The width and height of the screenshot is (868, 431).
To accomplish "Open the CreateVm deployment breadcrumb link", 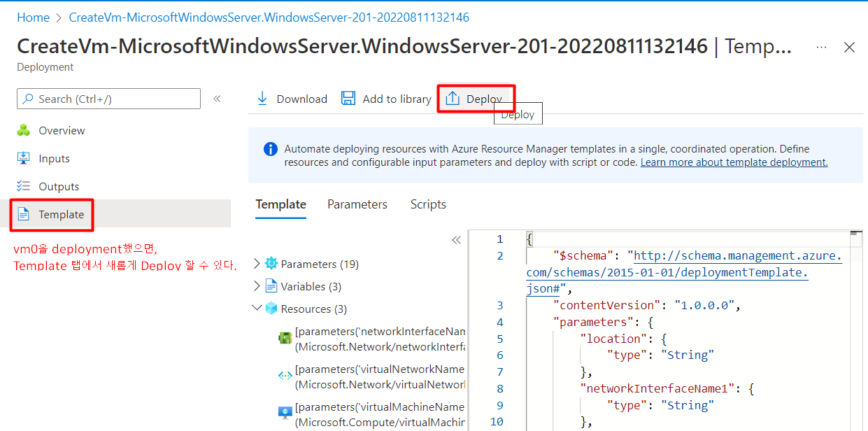I will 269,17.
